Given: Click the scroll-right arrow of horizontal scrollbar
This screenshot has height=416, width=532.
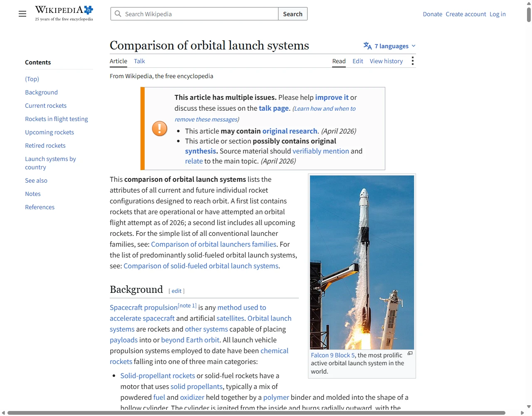Looking at the screenshot, I should (522, 413).
